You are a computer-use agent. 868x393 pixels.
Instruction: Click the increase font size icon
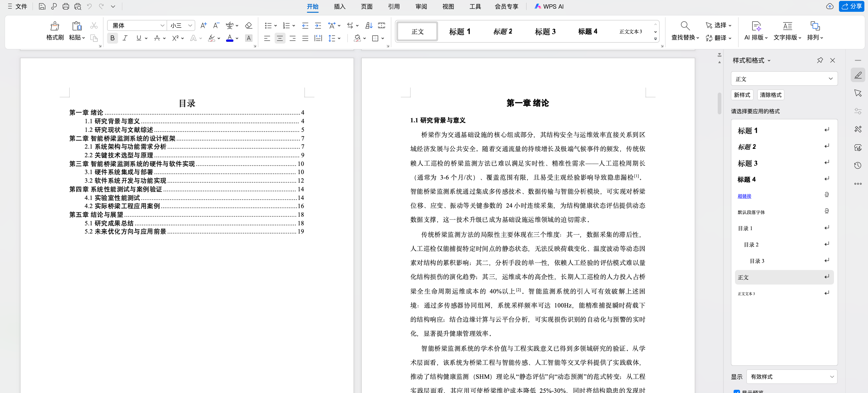(x=203, y=26)
